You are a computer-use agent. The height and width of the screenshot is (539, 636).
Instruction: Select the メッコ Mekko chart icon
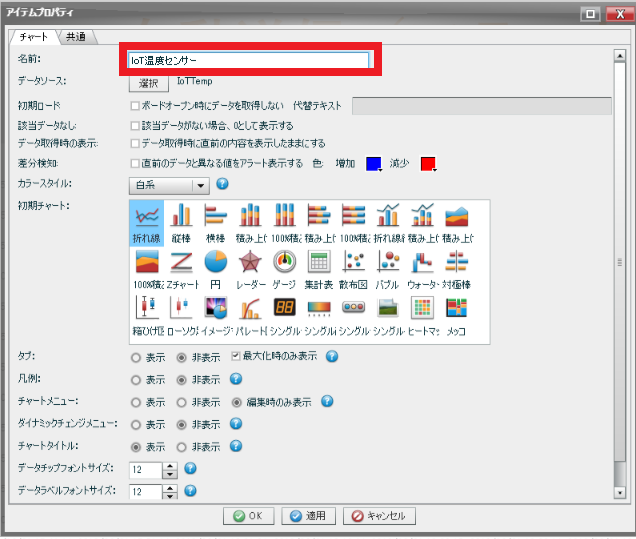[457, 316]
